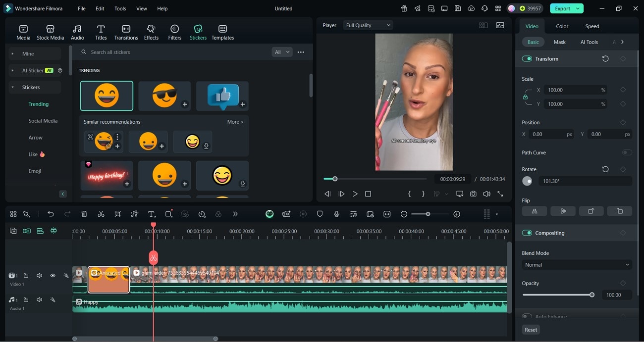
Task: Open the Media panel
Action: 23,32
